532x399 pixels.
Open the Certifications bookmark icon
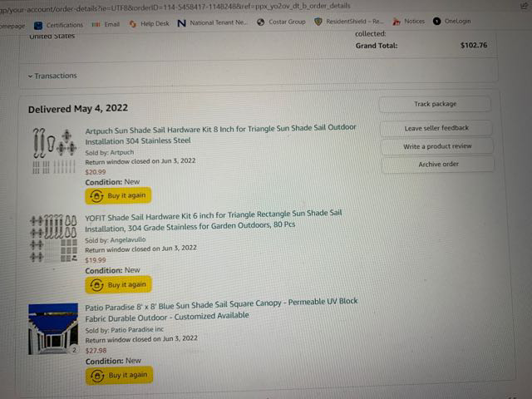coord(38,26)
